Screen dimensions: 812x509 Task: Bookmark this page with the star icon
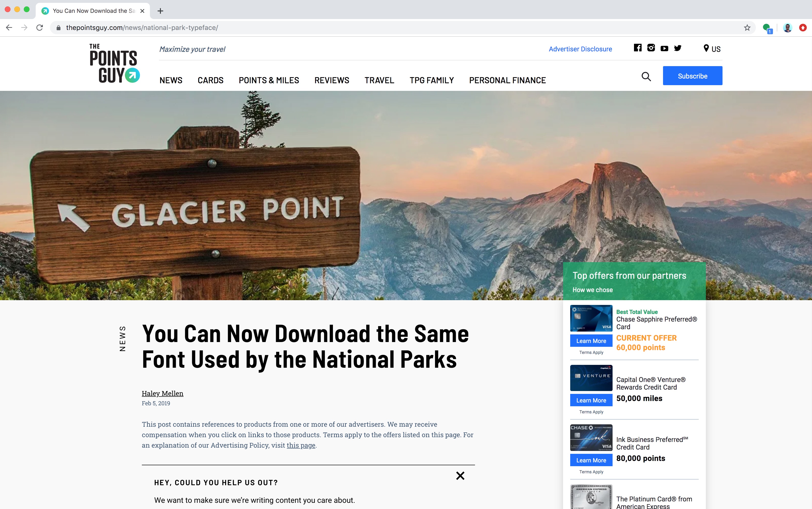tap(747, 28)
